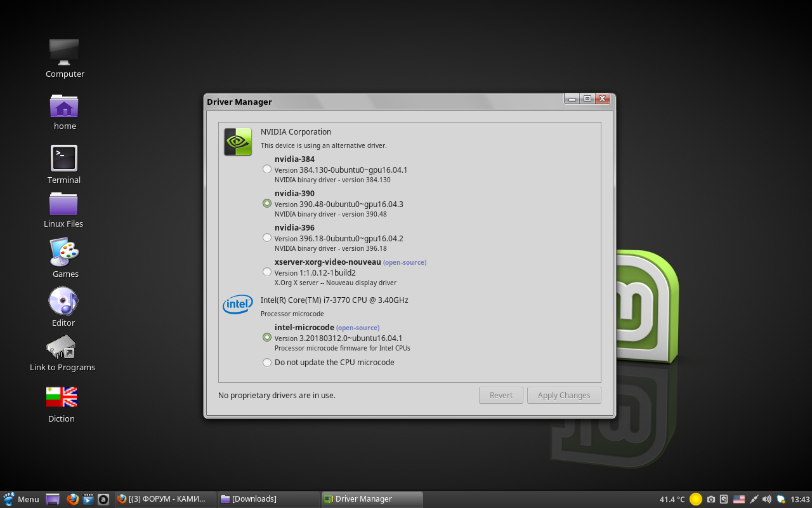The height and width of the screenshot is (508, 812).
Task: Select the intel-microcode radio button
Action: [x=267, y=337]
